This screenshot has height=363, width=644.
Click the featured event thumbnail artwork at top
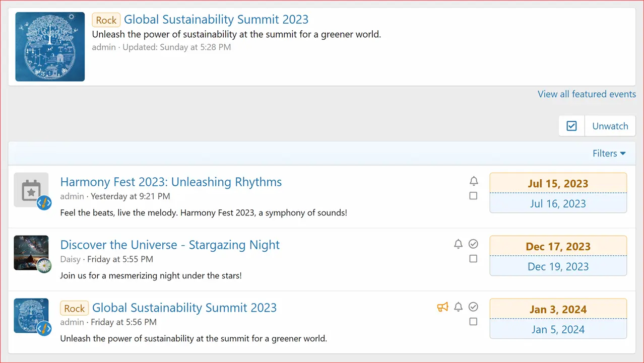[x=50, y=46]
